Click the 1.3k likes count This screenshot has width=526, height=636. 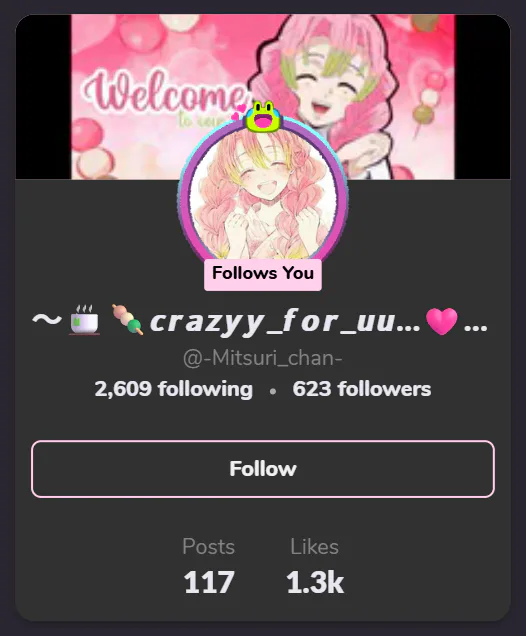(315, 582)
